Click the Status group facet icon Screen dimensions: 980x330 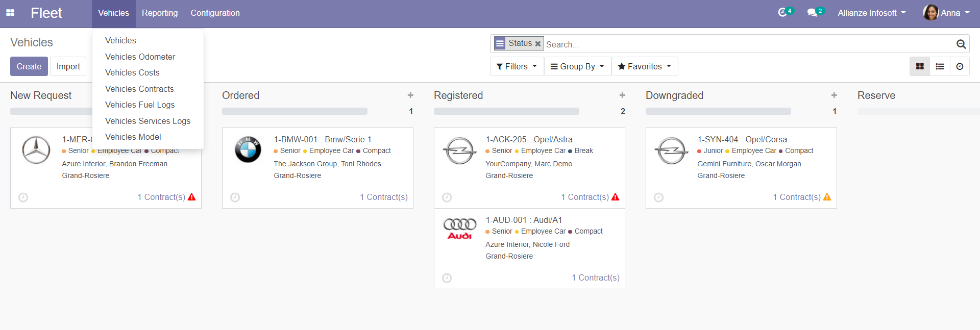coord(500,43)
